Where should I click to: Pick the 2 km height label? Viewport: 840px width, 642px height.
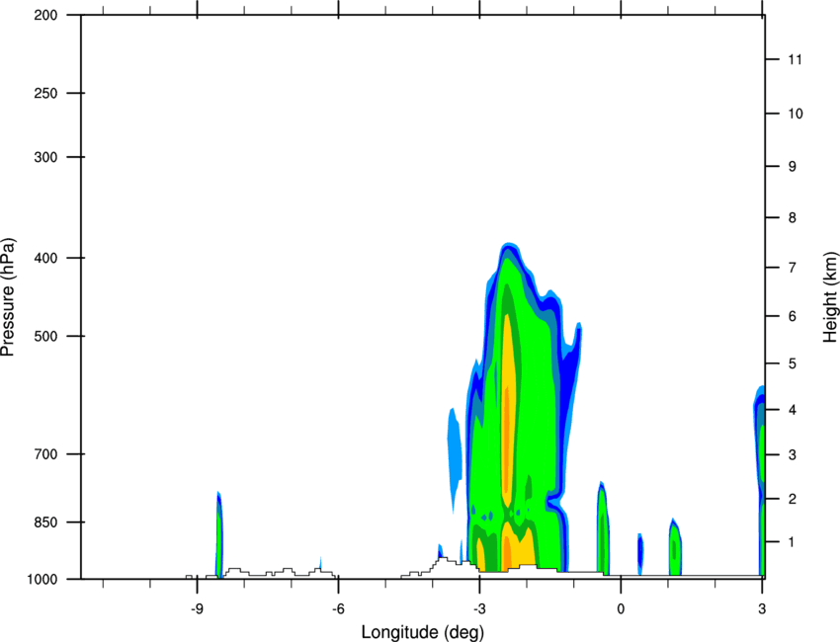pyautogui.click(x=793, y=499)
